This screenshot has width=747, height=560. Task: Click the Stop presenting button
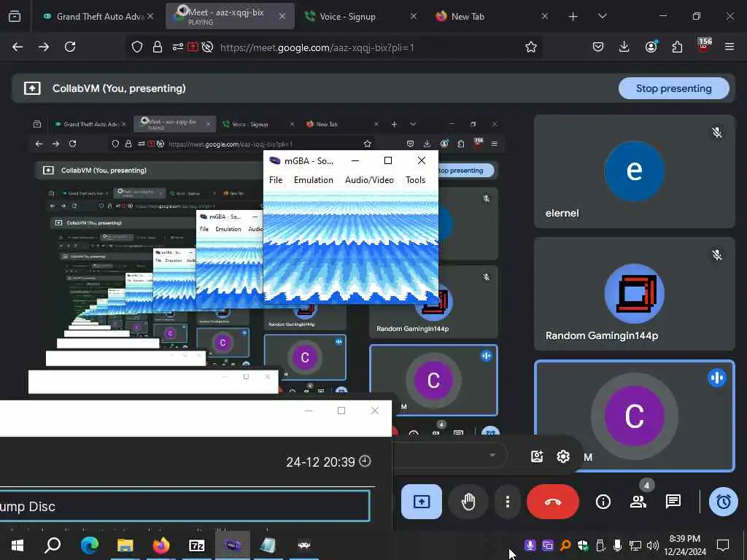pos(673,88)
